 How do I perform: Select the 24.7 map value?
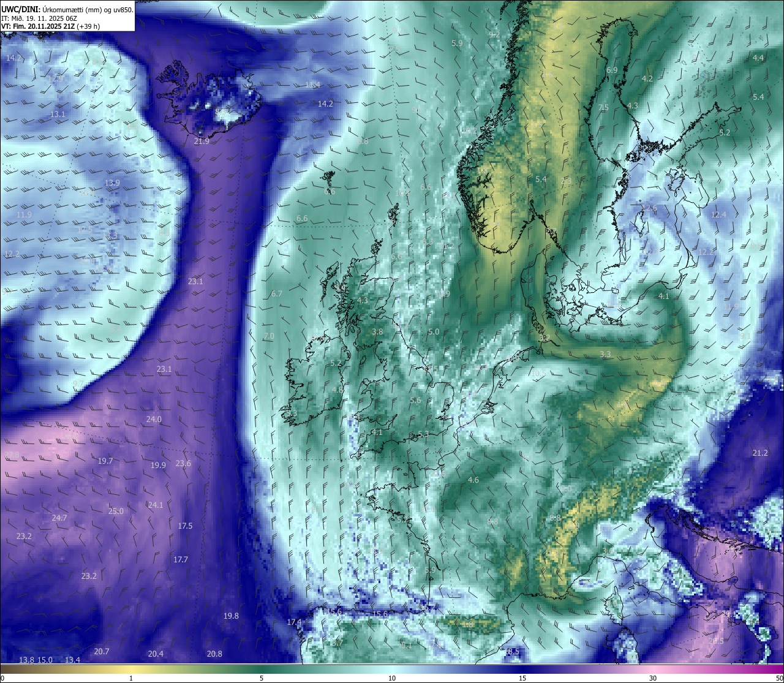click(x=59, y=518)
